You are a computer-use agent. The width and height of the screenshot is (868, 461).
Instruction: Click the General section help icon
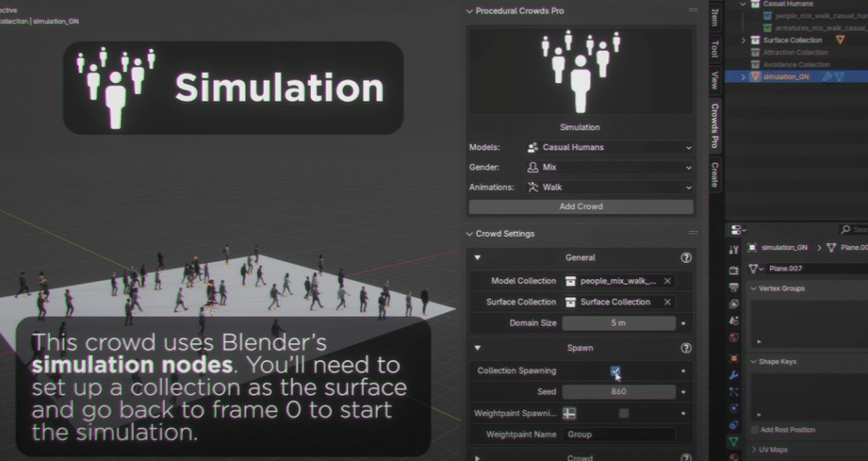click(686, 258)
